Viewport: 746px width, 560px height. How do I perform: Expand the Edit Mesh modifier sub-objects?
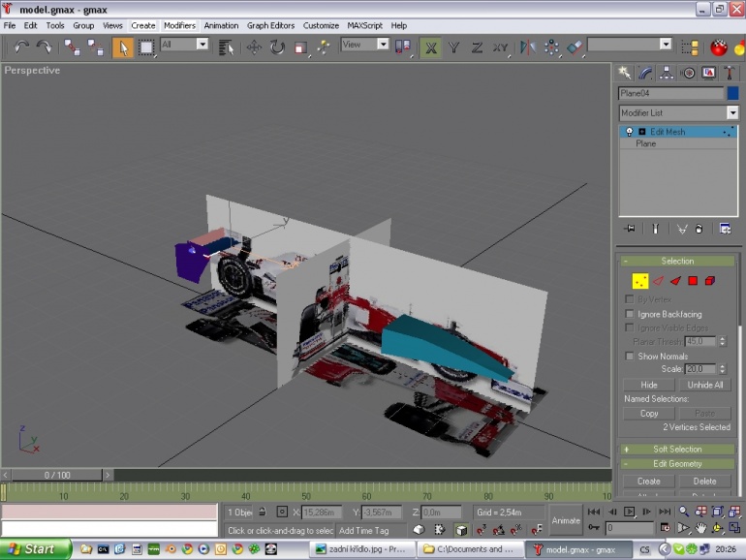pyautogui.click(x=641, y=132)
